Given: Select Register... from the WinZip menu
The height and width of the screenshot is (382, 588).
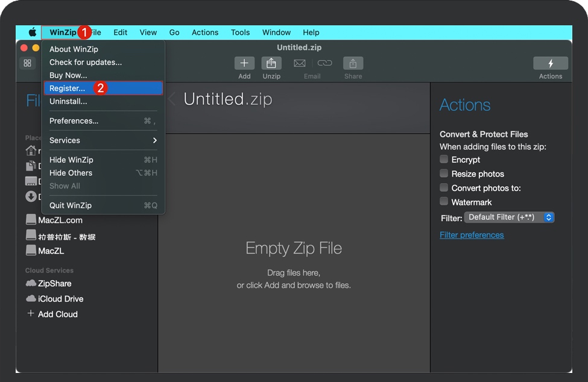Looking at the screenshot, I should [68, 89].
